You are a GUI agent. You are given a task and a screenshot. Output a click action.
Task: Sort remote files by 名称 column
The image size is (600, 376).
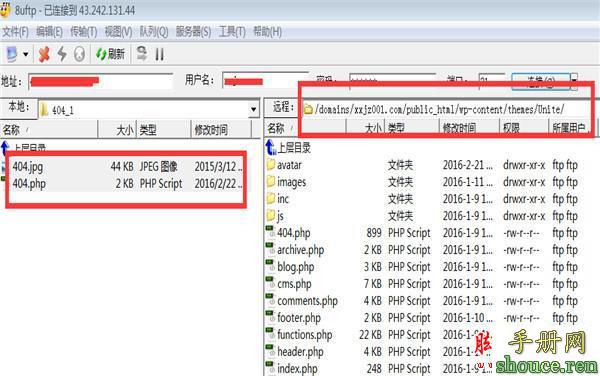coord(305,128)
